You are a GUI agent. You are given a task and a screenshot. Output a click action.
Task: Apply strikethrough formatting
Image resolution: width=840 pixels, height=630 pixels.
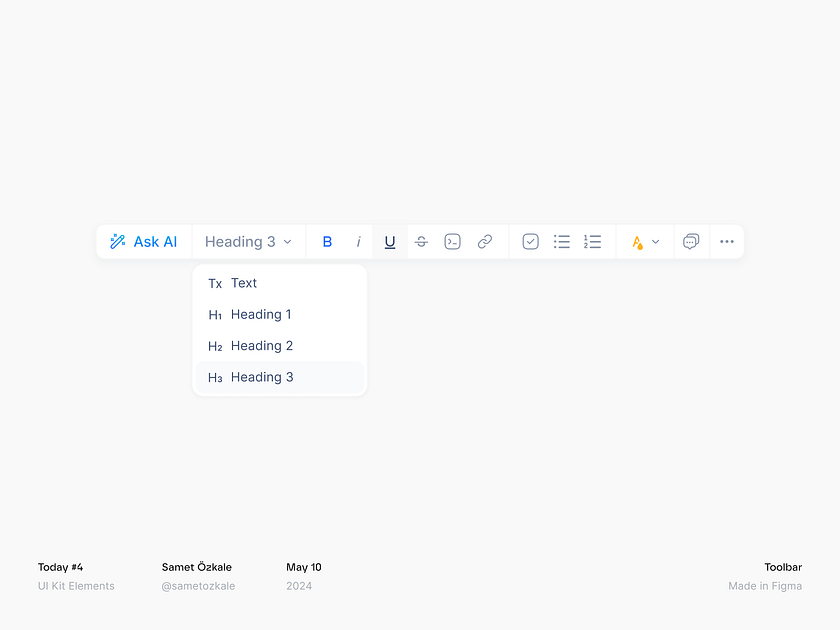pyautogui.click(x=421, y=242)
